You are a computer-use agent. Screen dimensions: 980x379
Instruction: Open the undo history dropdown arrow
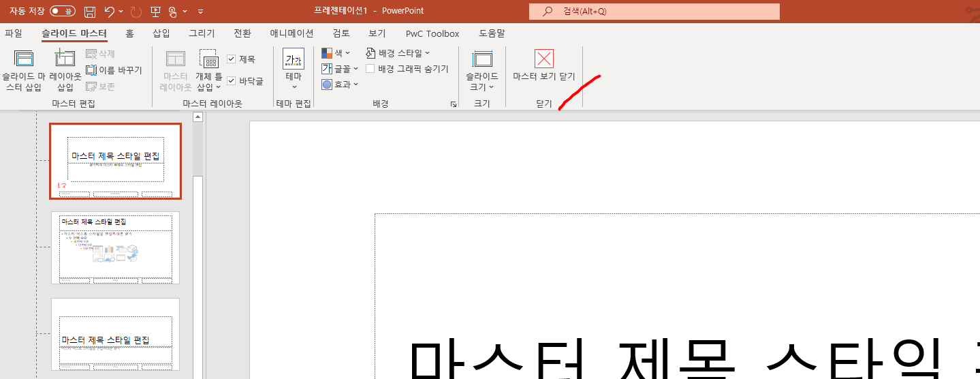(121, 12)
